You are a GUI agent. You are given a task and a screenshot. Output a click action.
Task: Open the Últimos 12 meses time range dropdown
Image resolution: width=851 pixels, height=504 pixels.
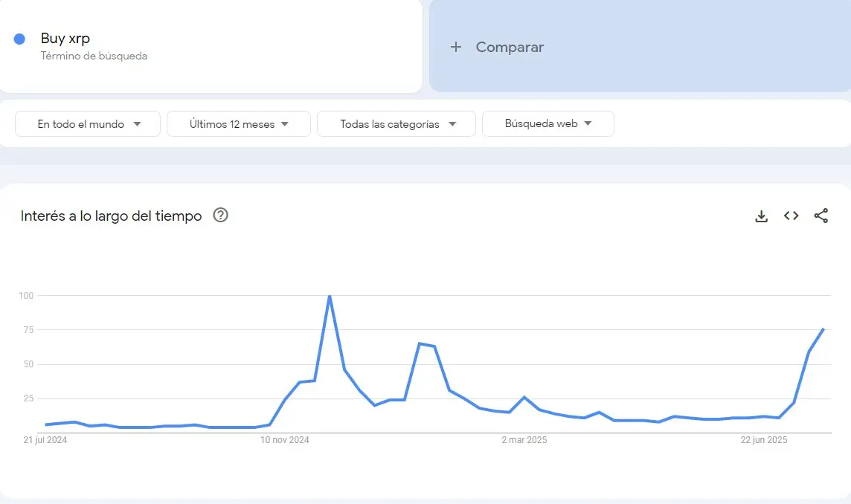239,123
